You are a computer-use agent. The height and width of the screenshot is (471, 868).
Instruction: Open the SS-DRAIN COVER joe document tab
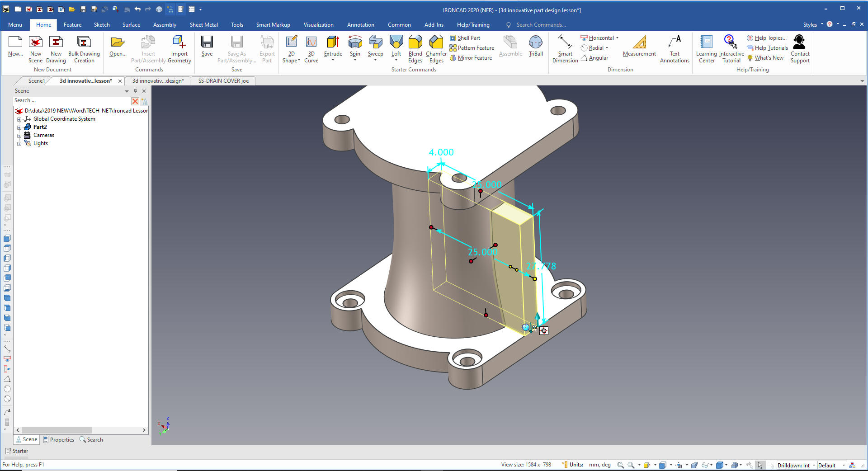[x=223, y=81]
